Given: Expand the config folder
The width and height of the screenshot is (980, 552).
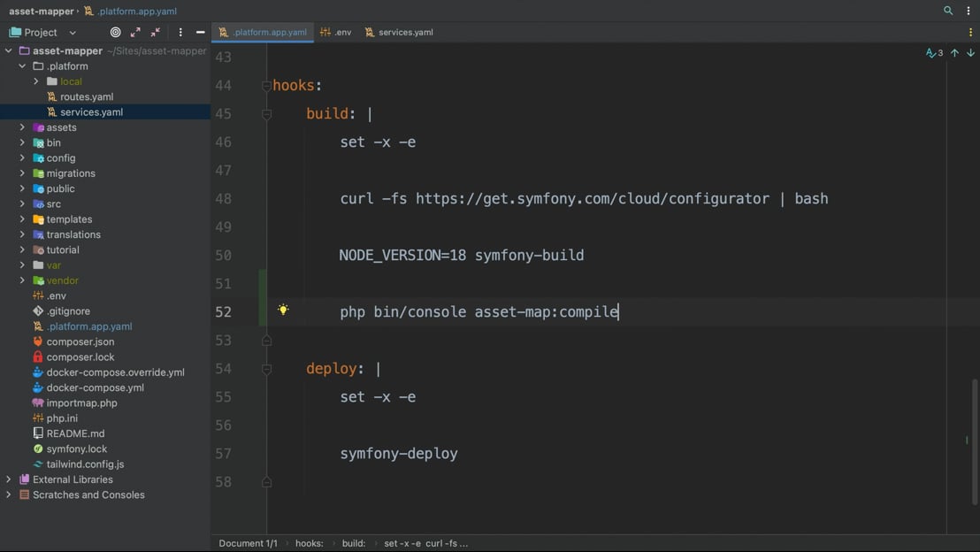Looking at the screenshot, I should click(x=22, y=157).
